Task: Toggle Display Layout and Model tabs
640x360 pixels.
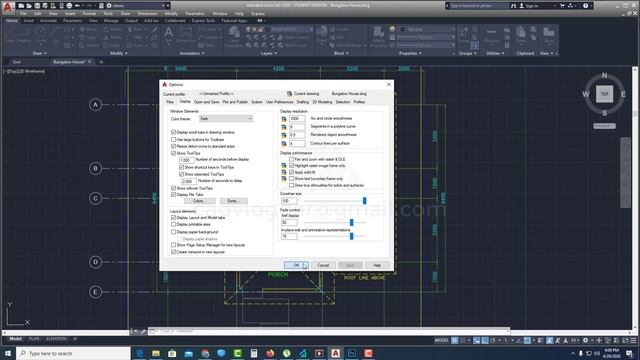Action: [x=173, y=218]
